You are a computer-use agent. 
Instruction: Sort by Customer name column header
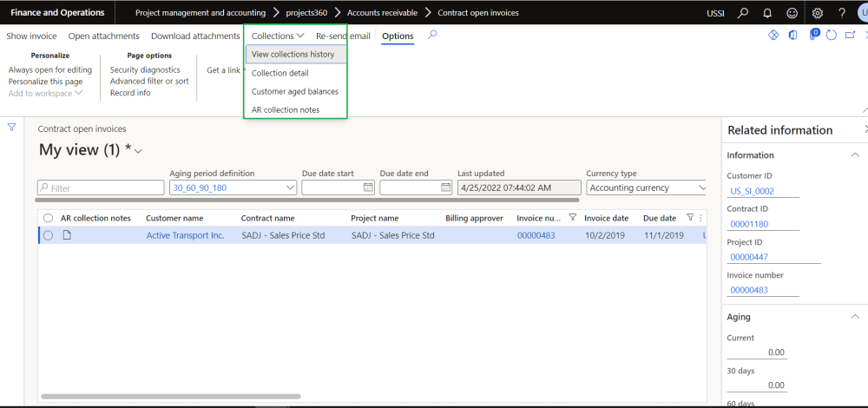point(174,218)
